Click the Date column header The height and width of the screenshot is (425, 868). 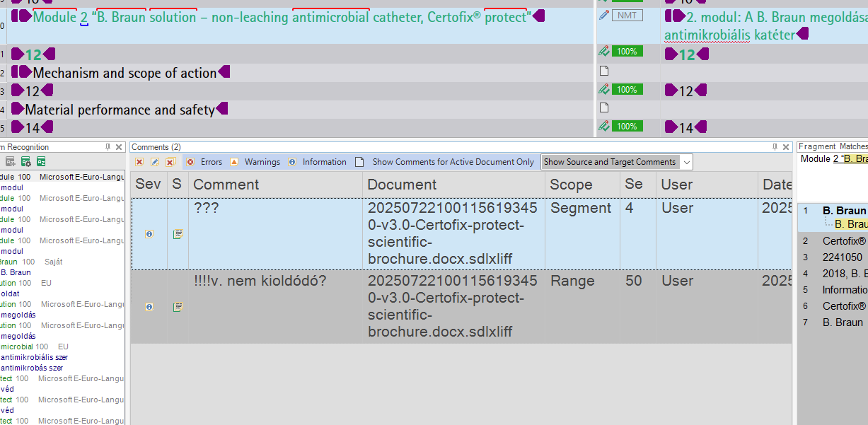(775, 185)
